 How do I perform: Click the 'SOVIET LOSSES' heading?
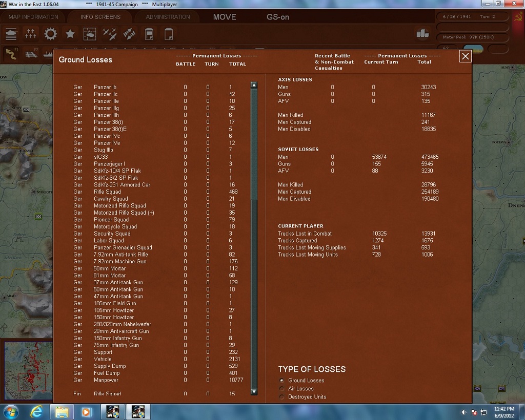(298, 149)
